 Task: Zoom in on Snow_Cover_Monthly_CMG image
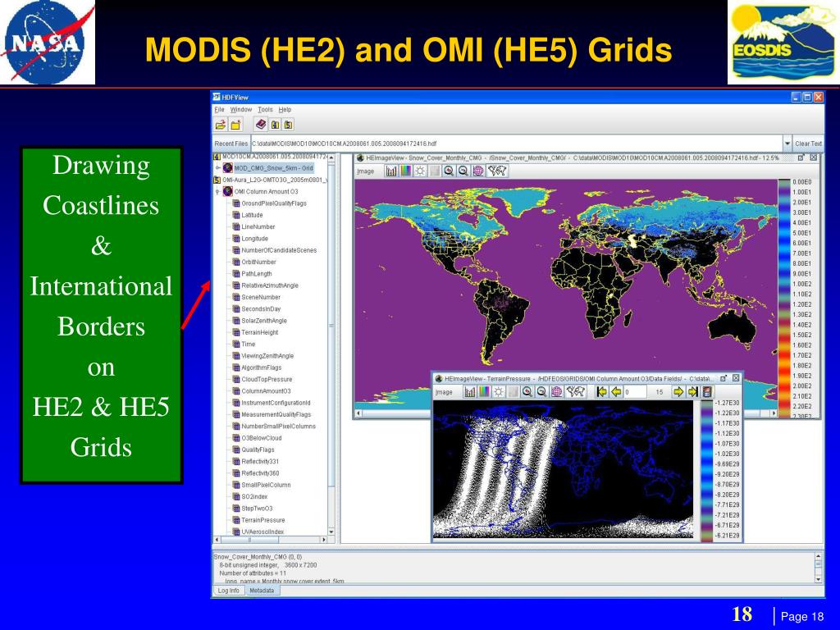point(449,171)
